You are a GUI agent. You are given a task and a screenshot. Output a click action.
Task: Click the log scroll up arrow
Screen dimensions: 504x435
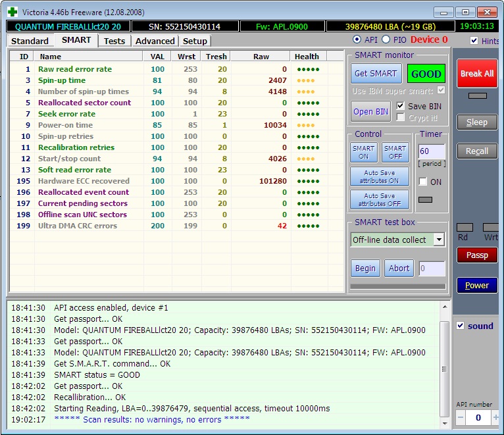445,307
